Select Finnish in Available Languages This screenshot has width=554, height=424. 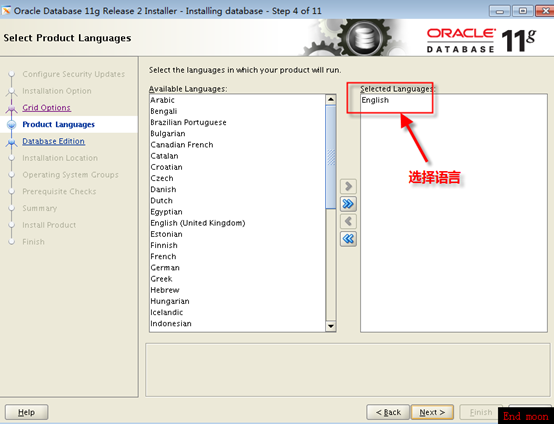(x=237, y=245)
